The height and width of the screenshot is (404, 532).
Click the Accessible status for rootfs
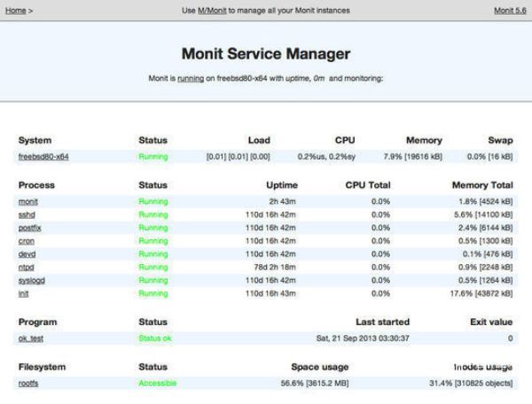pos(157,384)
